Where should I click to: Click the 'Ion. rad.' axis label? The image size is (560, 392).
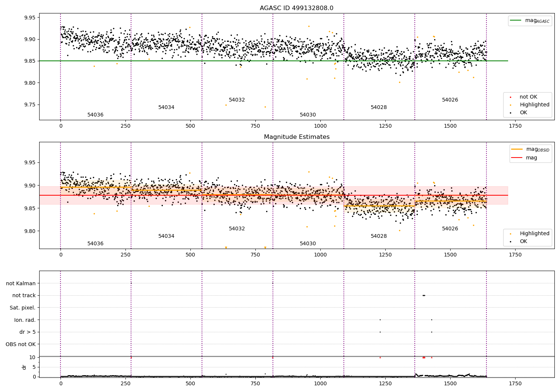pos(25,320)
